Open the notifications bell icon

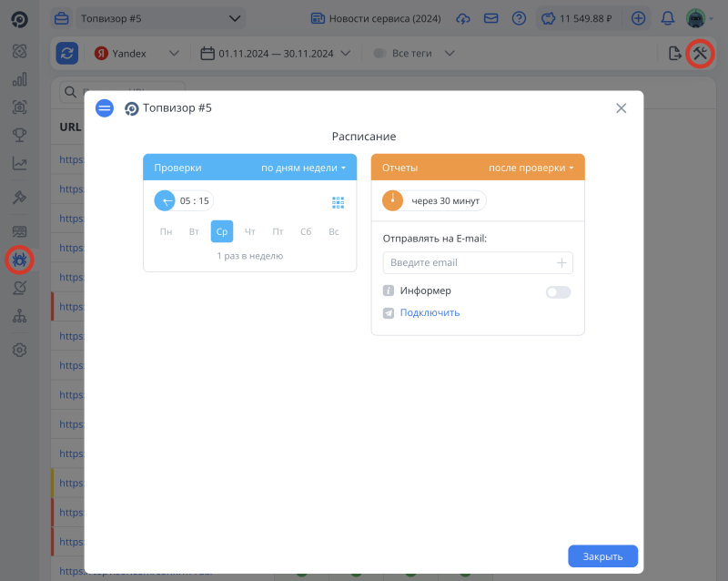pyautogui.click(x=667, y=18)
